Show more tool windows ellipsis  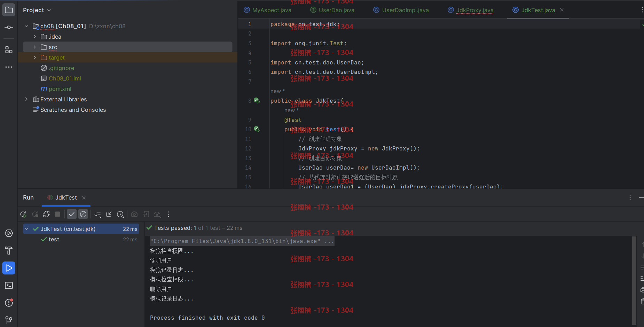pos(9,67)
